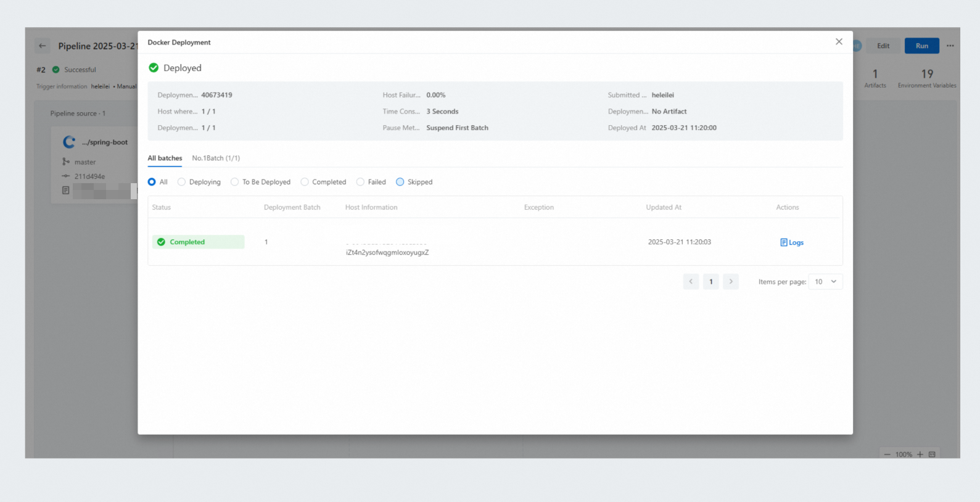Click the fit-to-screen icon beside zoom
The image size is (980, 502).
pos(932,455)
